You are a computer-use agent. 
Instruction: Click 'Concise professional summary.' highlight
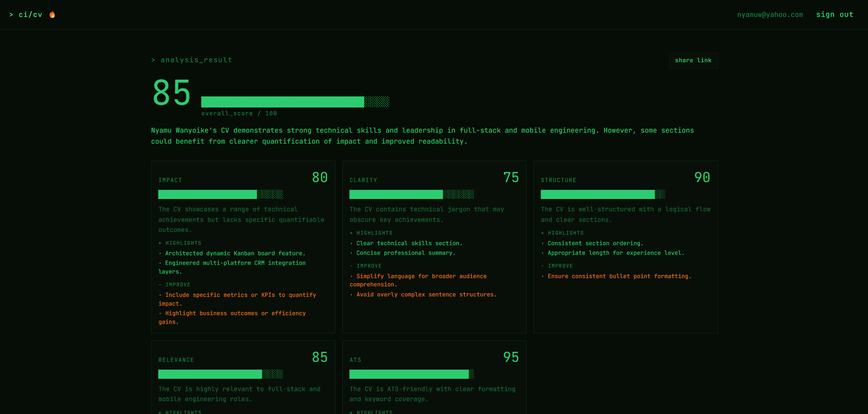click(x=402, y=253)
